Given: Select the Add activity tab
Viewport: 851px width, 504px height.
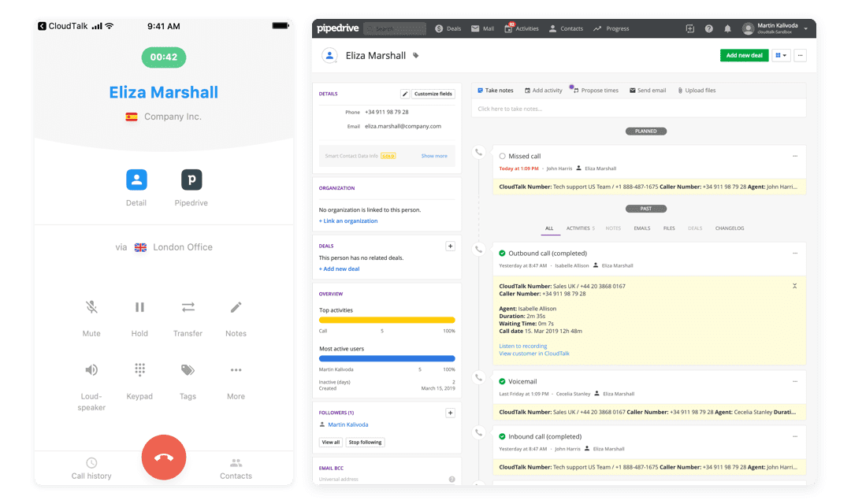Looking at the screenshot, I should coord(543,91).
